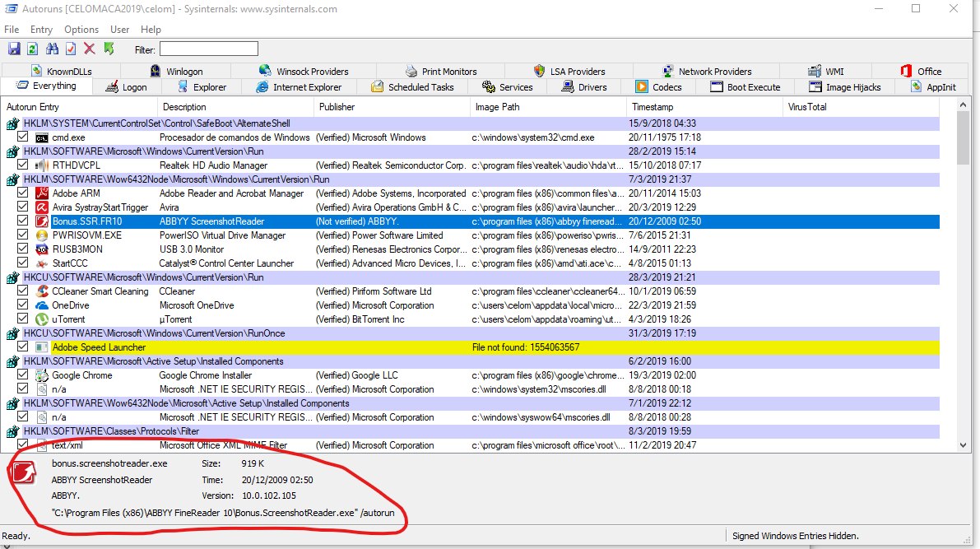Viewport: 980px width, 549px height.
Task: Click the Jump to Entry green arrow icon
Action: (x=109, y=49)
